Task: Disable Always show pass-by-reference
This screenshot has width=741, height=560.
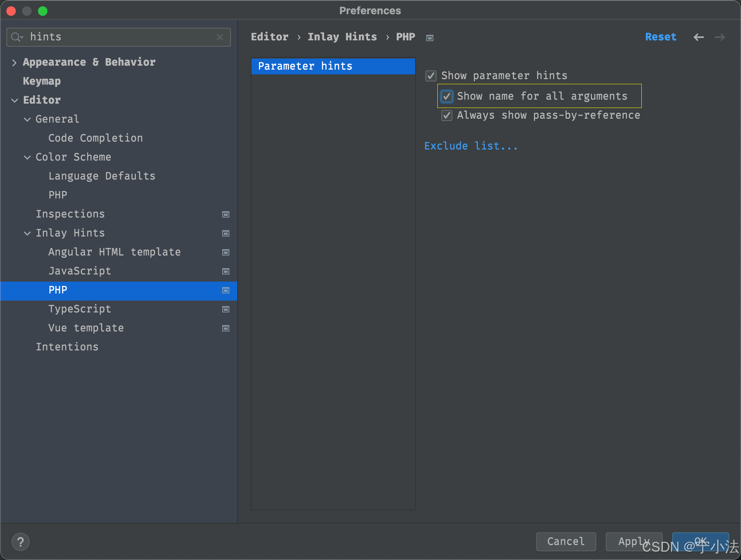Action: tap(446, 115)
